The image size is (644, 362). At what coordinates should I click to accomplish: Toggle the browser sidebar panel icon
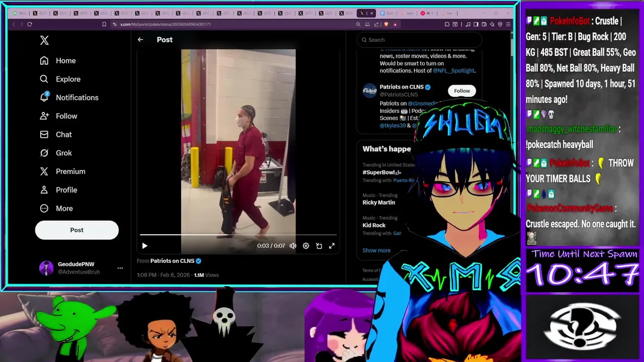[476, 24]
